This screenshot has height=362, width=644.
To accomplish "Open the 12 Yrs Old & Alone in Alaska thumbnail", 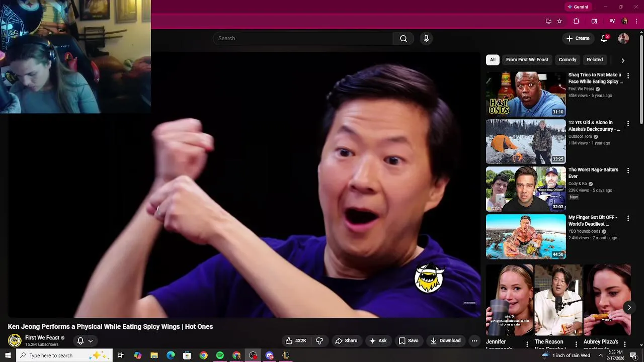I will point(526,141).
